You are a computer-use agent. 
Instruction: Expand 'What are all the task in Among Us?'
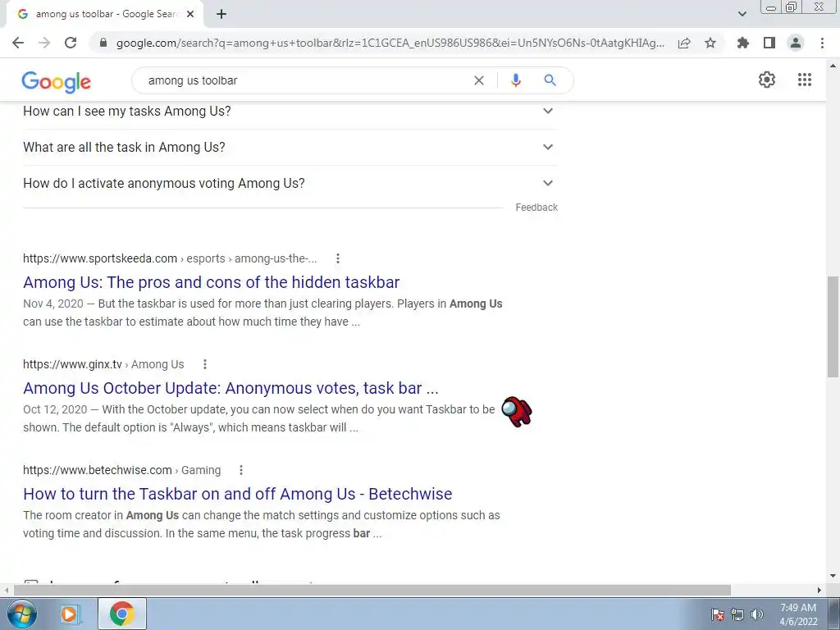point(290,147)
